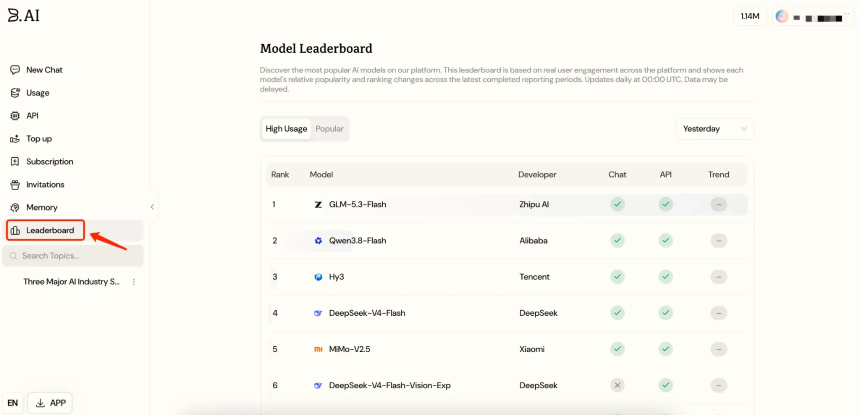This screenshot has height=415, width=860.
Task: Click the 1.14M balance button
Action: [750, 16]
